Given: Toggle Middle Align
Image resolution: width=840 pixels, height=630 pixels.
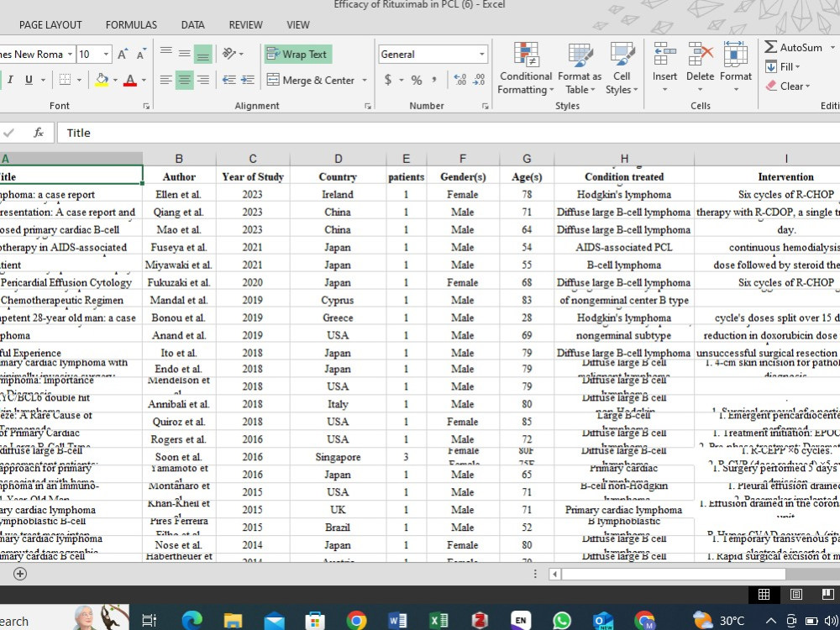Looking at the screenshot, I should click(x=185, y=53).
